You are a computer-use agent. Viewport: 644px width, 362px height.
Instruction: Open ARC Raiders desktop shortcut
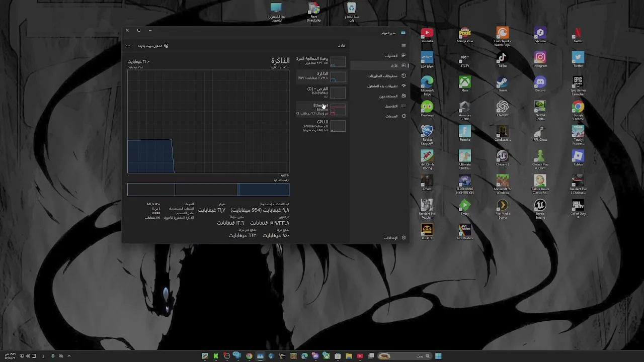[465, 232]
